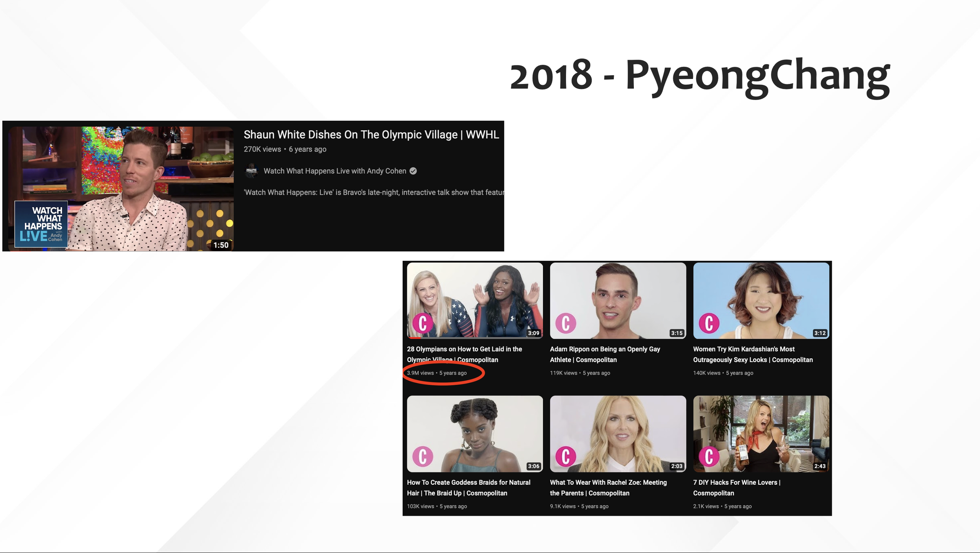Viewport: 980px width, 553px height.
Task: Click the Women Try Kim Kardashian looks thumbnail
Action: (761, 300)
